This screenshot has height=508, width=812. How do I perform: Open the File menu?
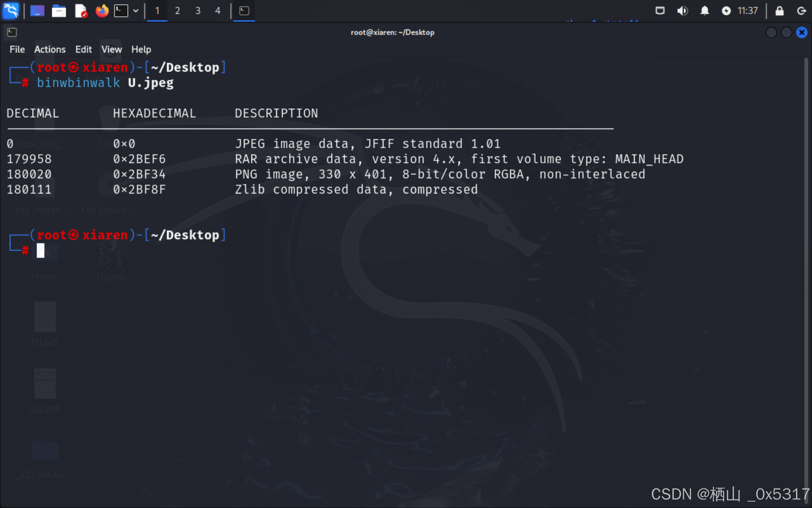[x=17, y=50]
